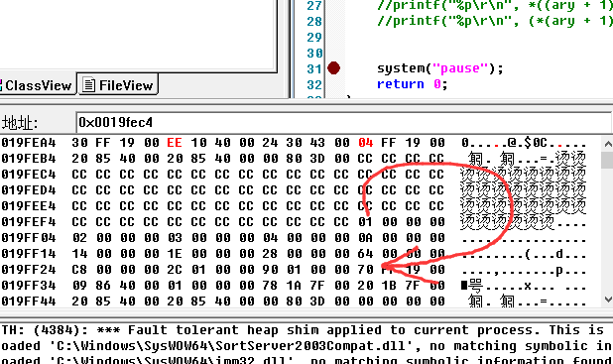Click the SortServer2003Compat.dll output line
The height and width of the screenshot is (364, 613).
pos(306,346)
